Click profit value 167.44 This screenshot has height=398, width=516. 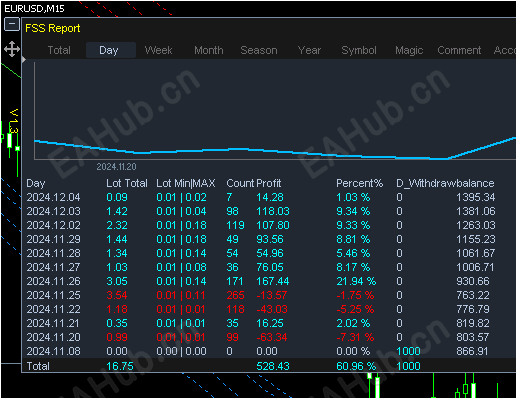[273, 281]
